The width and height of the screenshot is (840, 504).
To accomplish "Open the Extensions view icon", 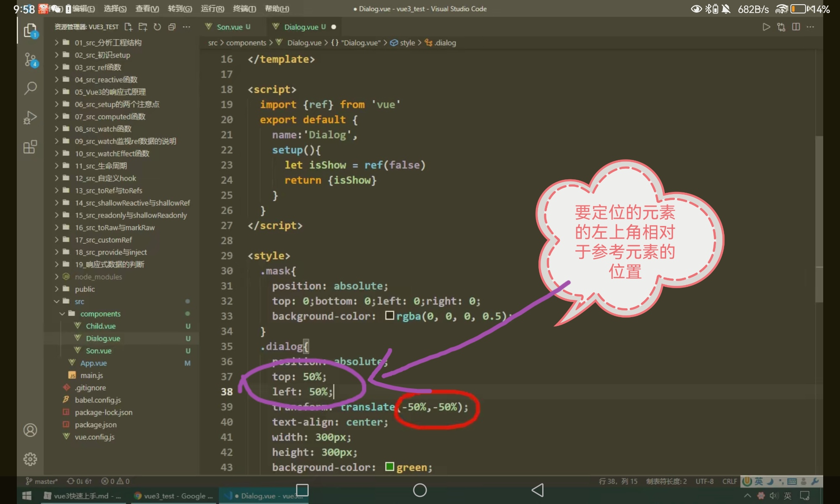I will click(x=30, y=147).
